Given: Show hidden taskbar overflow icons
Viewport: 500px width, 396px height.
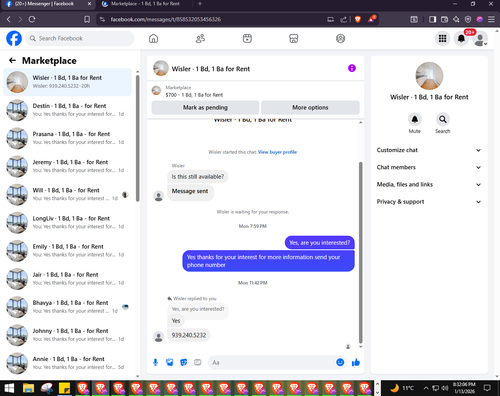Looking at the screenshot, I should pos(426,388).
